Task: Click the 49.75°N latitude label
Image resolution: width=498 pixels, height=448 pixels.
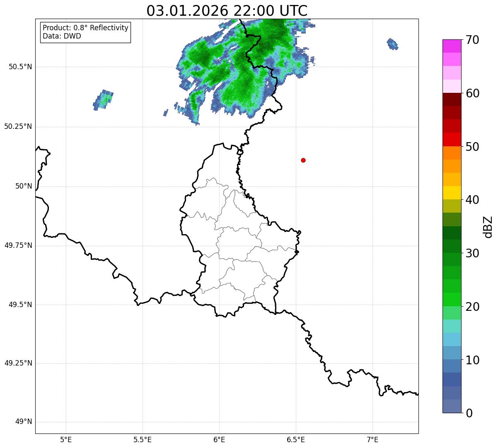Action: coord(18,245)
